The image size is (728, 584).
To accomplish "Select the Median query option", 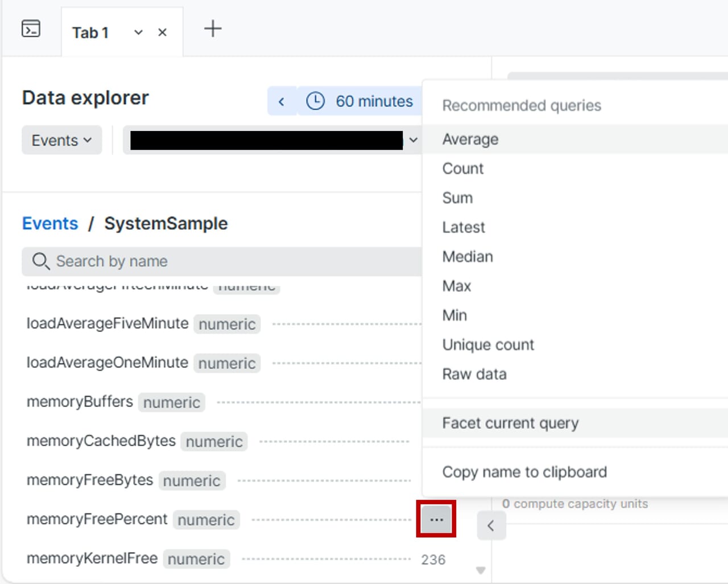I will (x=468, y=257).
